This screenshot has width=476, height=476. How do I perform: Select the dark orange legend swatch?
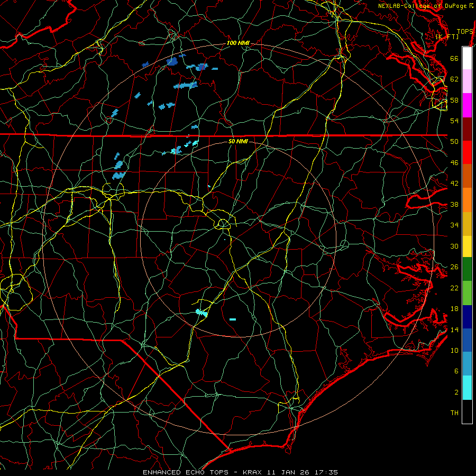pos(467,176)
